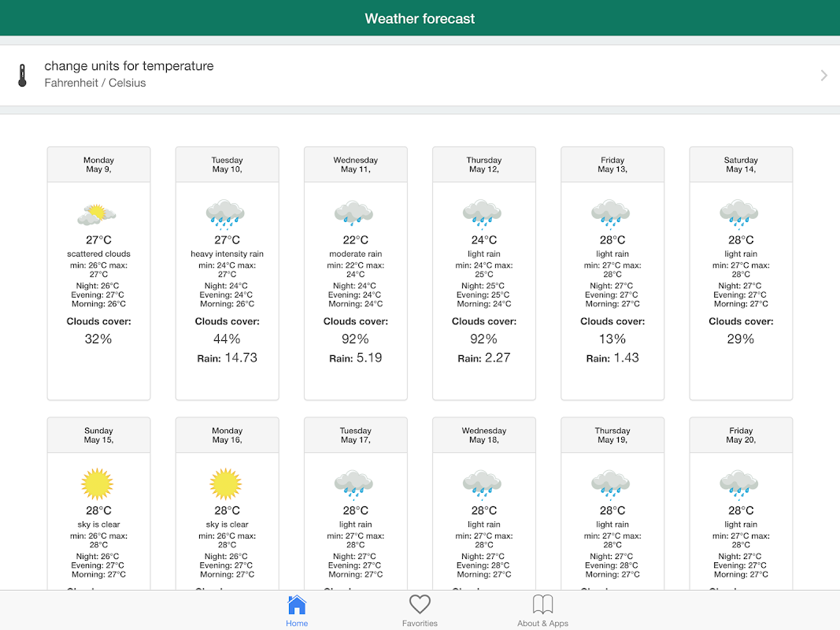Tap the scattered clouds description

[x=98, y=254]
